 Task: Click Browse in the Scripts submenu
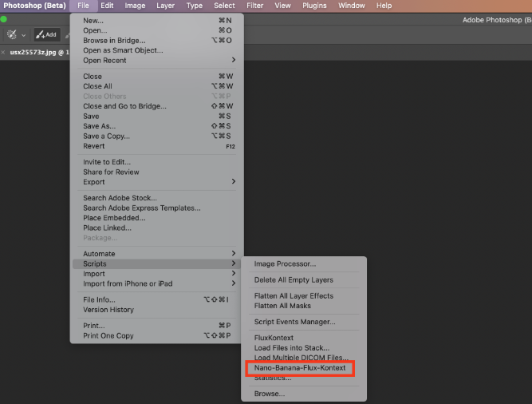pos(269,394)
